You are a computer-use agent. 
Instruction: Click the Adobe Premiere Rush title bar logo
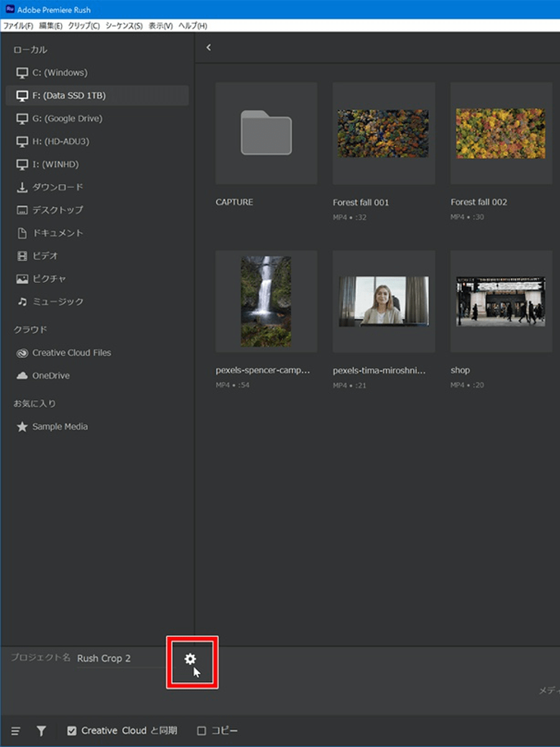point(9,9)
